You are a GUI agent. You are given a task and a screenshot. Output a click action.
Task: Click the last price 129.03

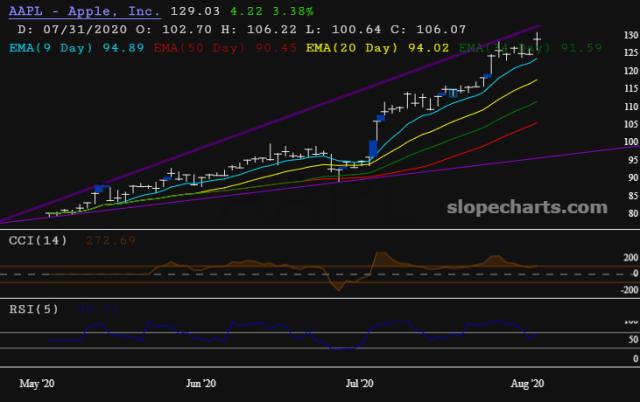click(x=195, y=11)
